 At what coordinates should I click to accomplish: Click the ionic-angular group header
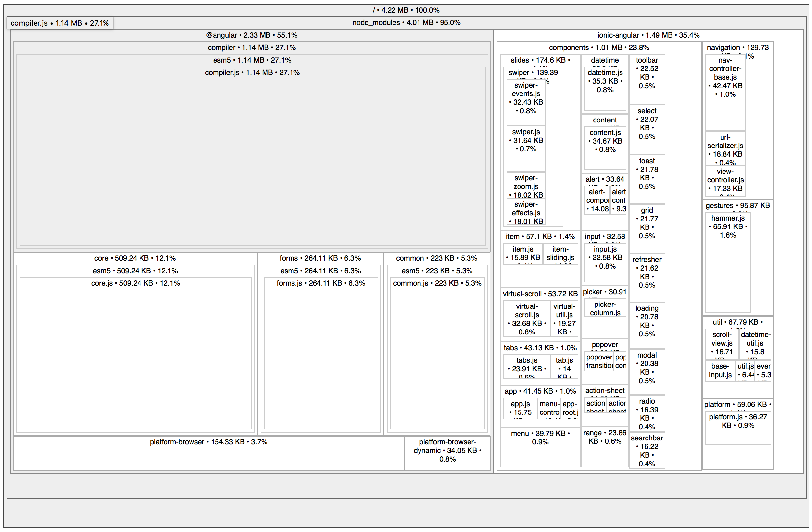(648, 35)
